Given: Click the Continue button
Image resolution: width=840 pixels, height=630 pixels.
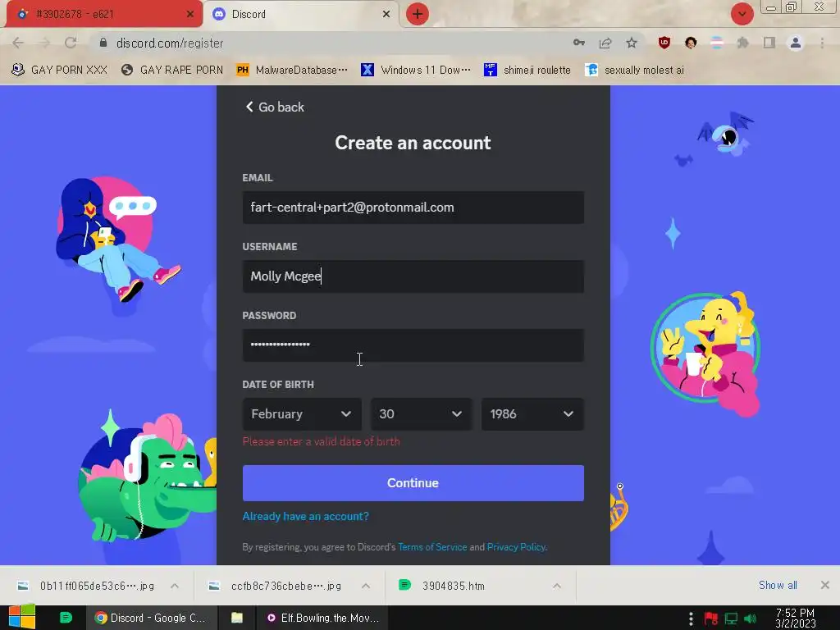Looking at the screenshot, I should coord(413,483).
